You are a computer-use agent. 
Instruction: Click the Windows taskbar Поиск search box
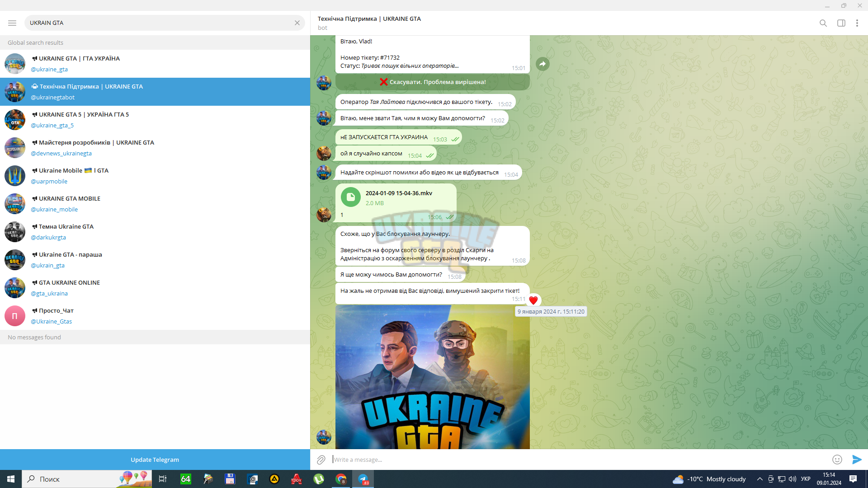[87, 479]
